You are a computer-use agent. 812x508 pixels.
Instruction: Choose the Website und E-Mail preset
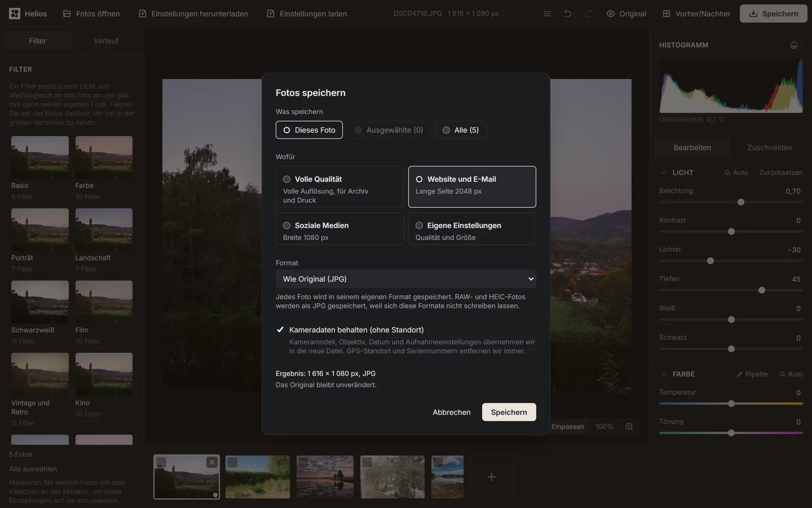click(472, 187)
